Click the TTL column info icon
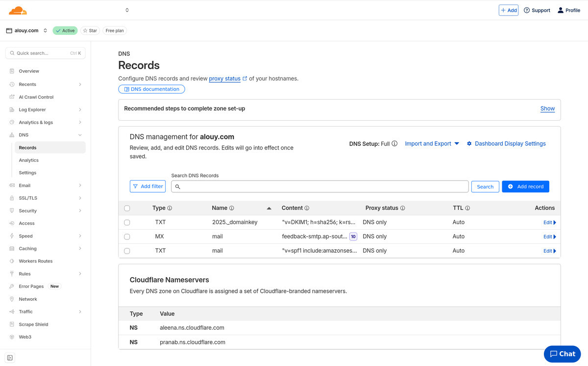This screenshot has width=588, height=366. [x=467, y=208]
